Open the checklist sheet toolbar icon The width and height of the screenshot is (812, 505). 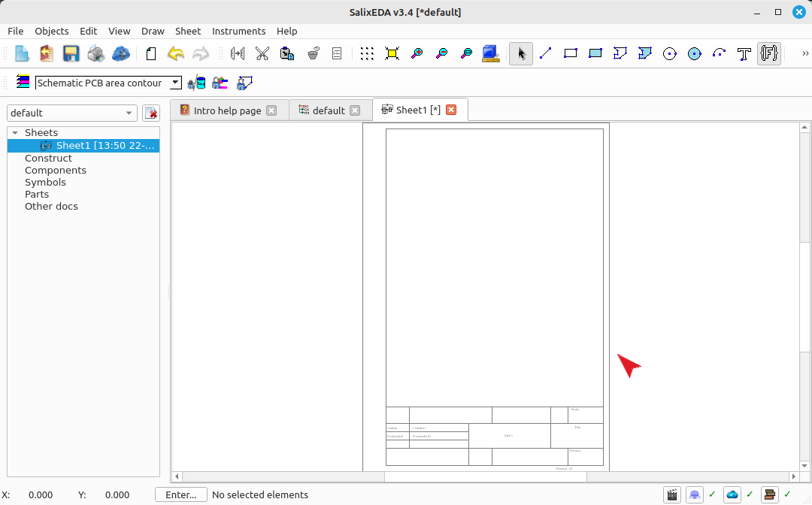pyautogui.click(x=337, y=53)
